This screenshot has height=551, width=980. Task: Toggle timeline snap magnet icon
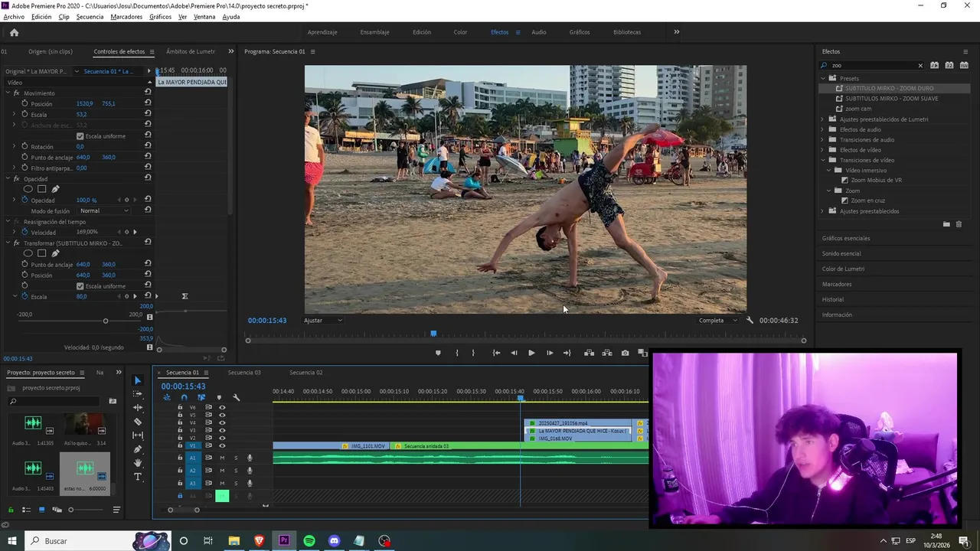tap(184, 397)
